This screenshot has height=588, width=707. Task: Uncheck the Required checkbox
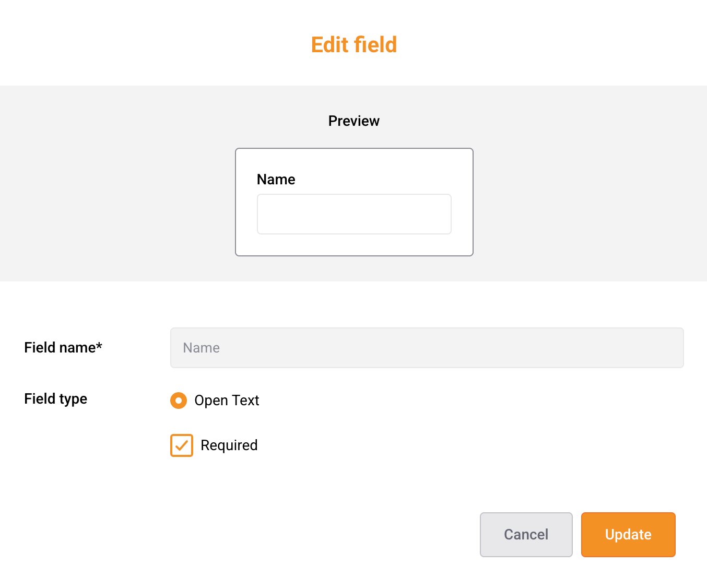(x=181, y=445)
